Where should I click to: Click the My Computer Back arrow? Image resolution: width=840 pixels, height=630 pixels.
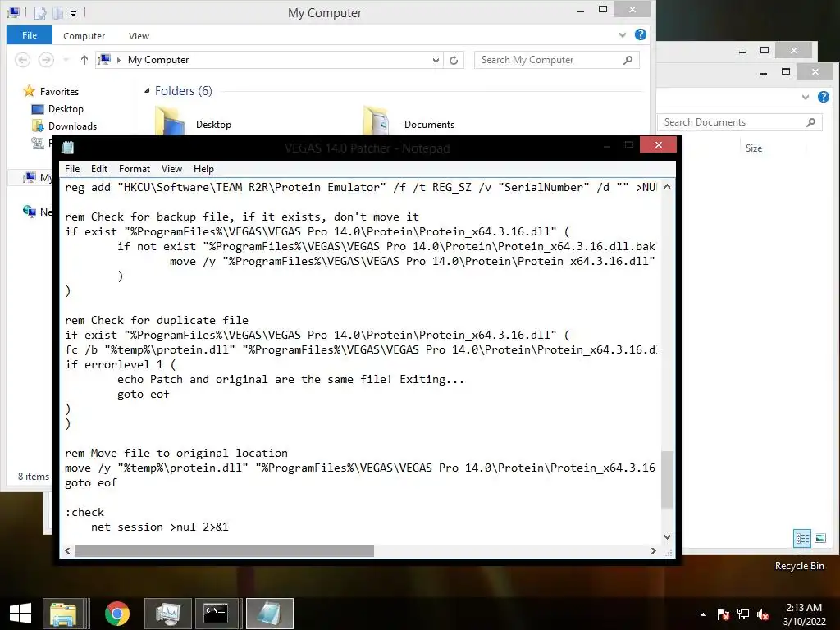coord(22,60)
